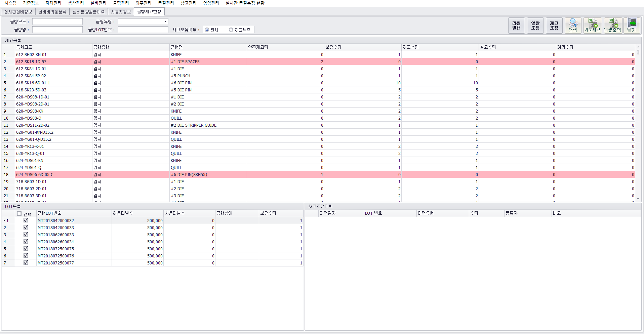Open the 금형유형 dropdown list
Image resolution: width=644 pixels, height=334 pixels.
click(x=165, y=22)
